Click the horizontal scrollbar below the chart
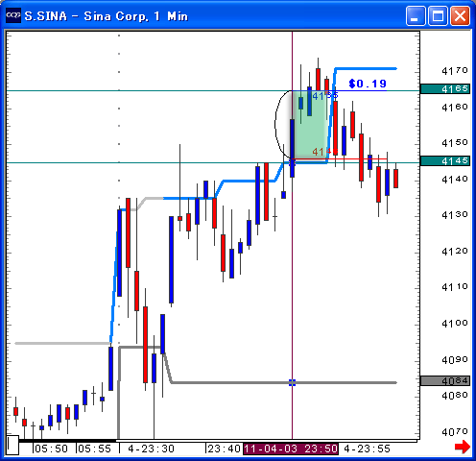Viewport: 476px width, 461px height. point(218,441)
